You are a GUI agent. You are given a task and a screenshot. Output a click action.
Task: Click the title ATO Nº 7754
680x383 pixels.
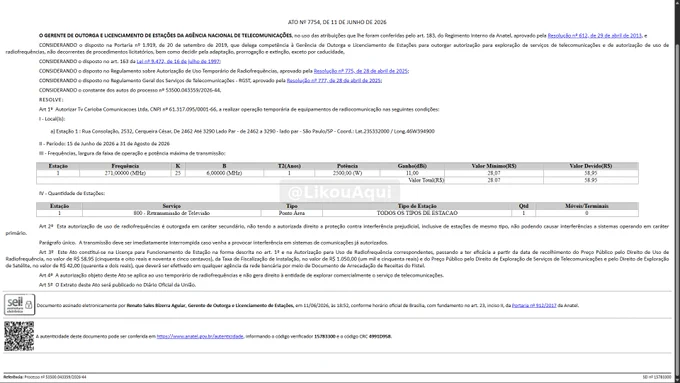(337, 22)
